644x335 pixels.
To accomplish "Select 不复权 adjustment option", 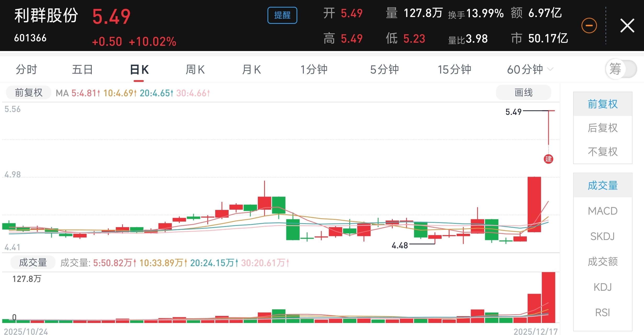I will pos(602,152).
